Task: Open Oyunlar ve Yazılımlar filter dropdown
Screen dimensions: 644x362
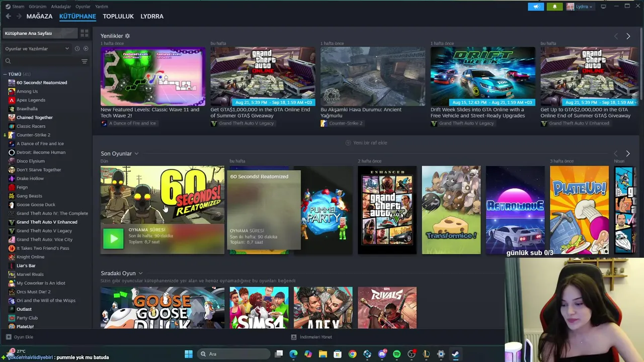Action: pos(37,49)
